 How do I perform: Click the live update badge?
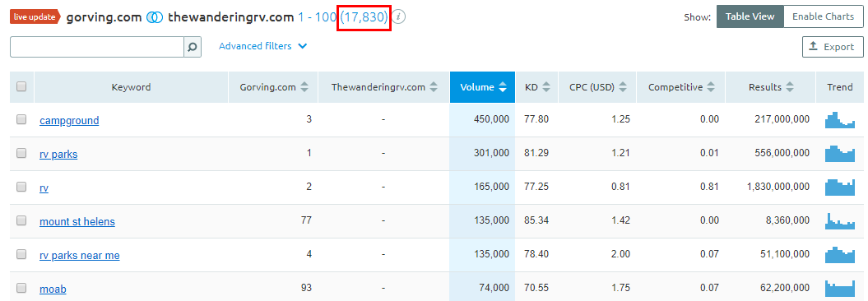(x=35, y=17)
